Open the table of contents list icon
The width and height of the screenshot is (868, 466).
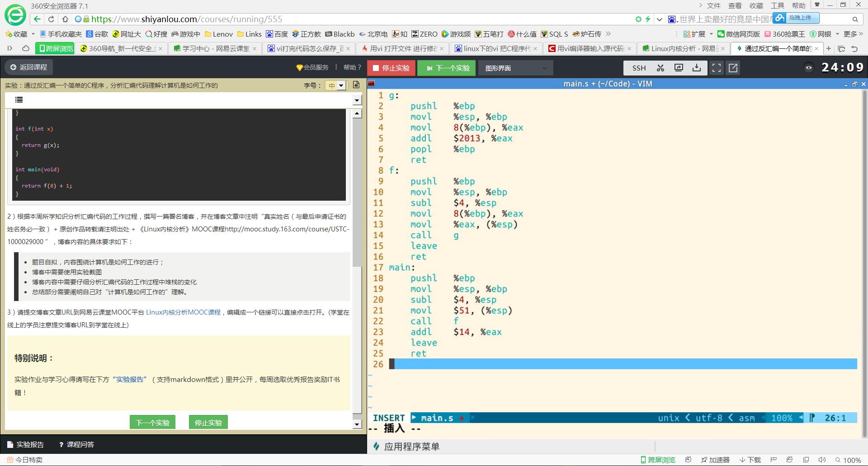click(19, 100)
